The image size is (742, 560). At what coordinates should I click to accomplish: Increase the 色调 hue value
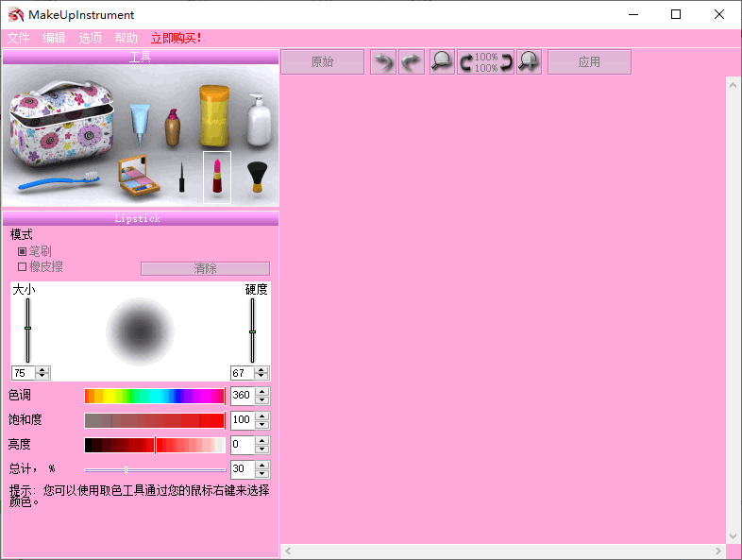point(262,391)
